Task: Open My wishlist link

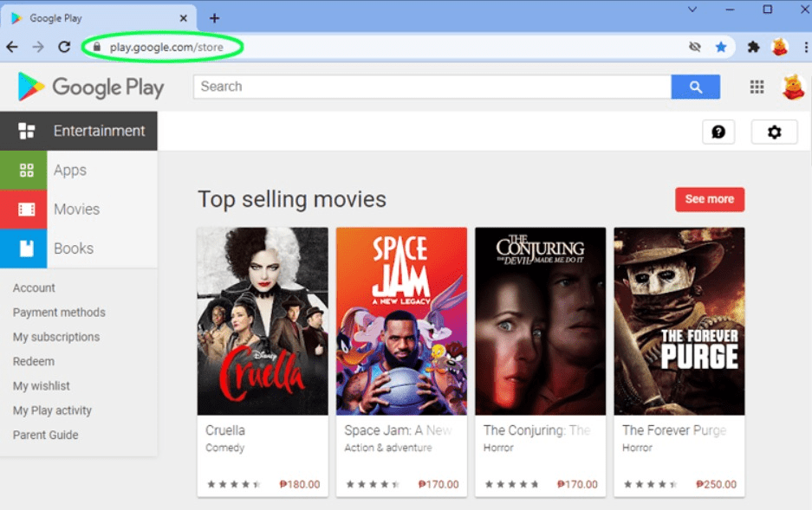Action: pos(41,385)
